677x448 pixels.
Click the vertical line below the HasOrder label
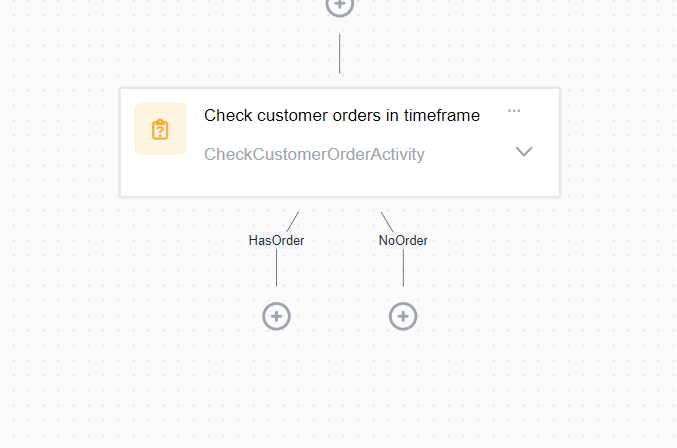click(x=276, y=267)
